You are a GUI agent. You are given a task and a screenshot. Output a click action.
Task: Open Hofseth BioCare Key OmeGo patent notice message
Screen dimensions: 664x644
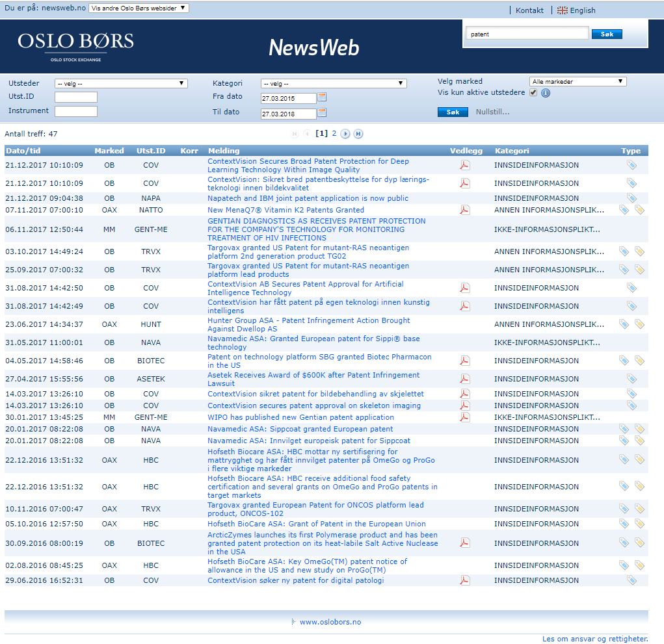(307, 566)
